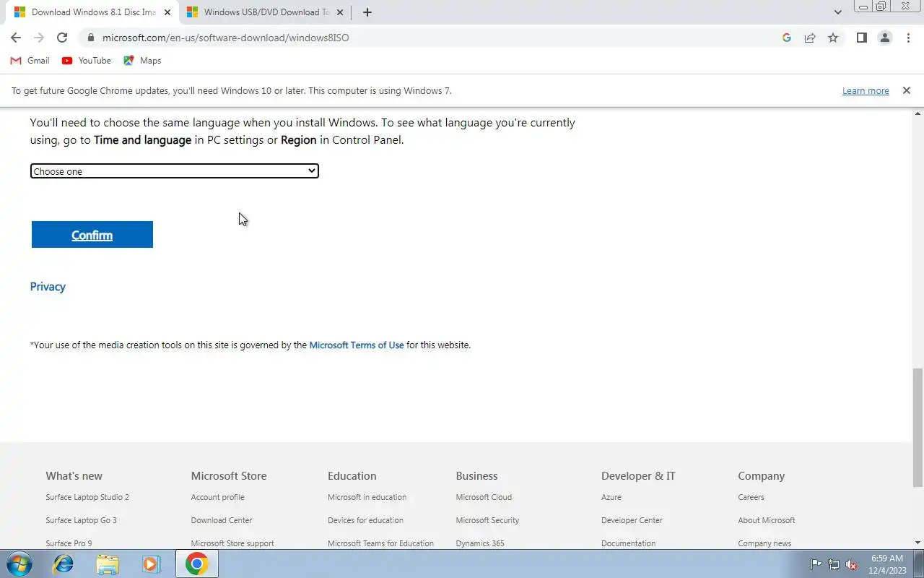The image size is (924, 578).
Task: Open Surface Laptop Go 3 link
Action: click(81, 520)
